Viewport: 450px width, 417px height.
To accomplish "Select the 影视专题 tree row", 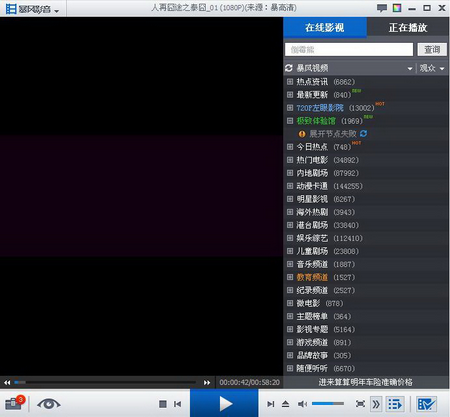I will [x=366, y=329].
